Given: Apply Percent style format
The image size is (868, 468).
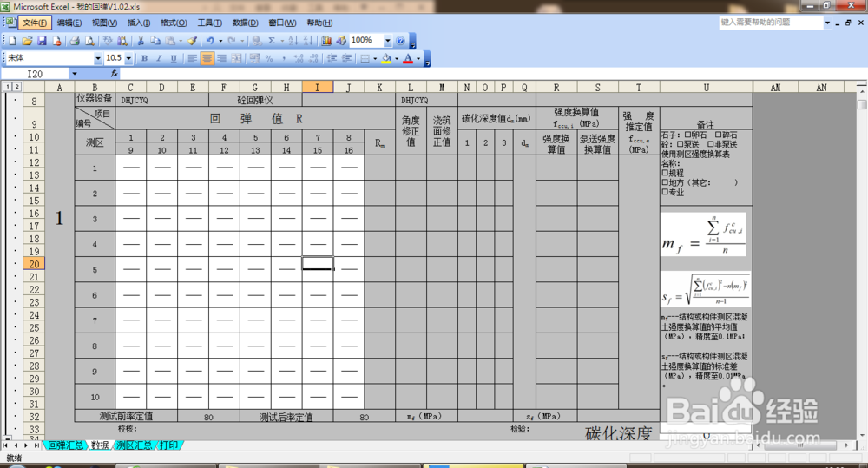Looking at the screenshot, I should 269,58.
